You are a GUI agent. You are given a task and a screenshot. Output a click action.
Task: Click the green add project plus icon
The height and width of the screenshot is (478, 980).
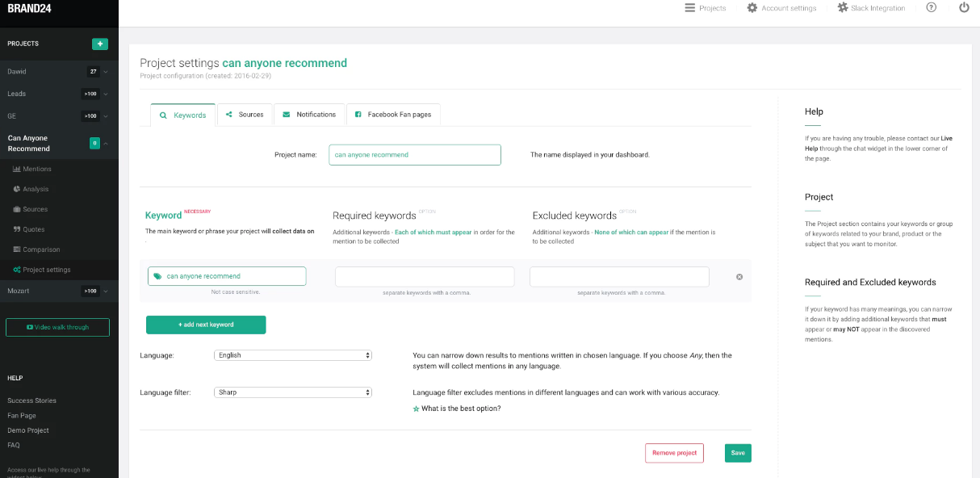coord(100,44)
